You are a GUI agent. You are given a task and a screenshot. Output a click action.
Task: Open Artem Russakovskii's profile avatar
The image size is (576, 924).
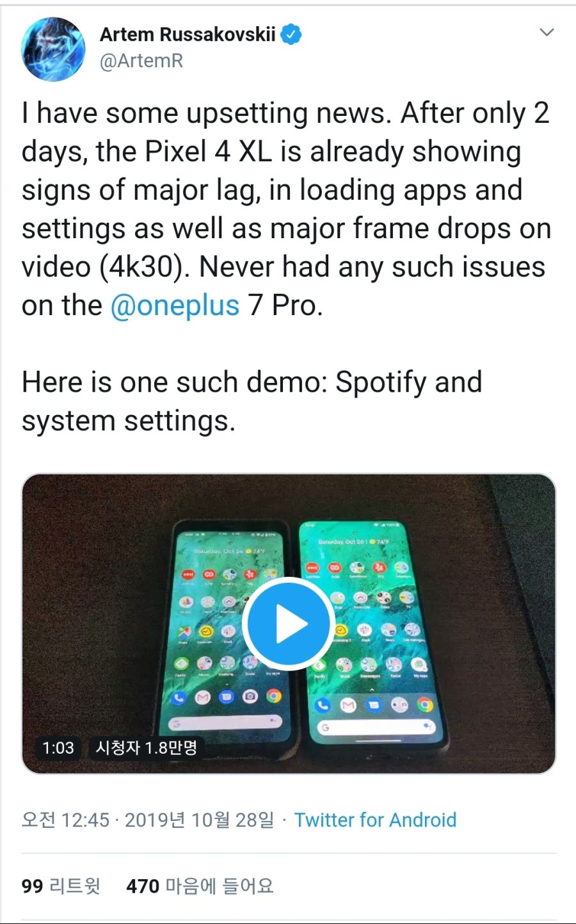point(53,49)
